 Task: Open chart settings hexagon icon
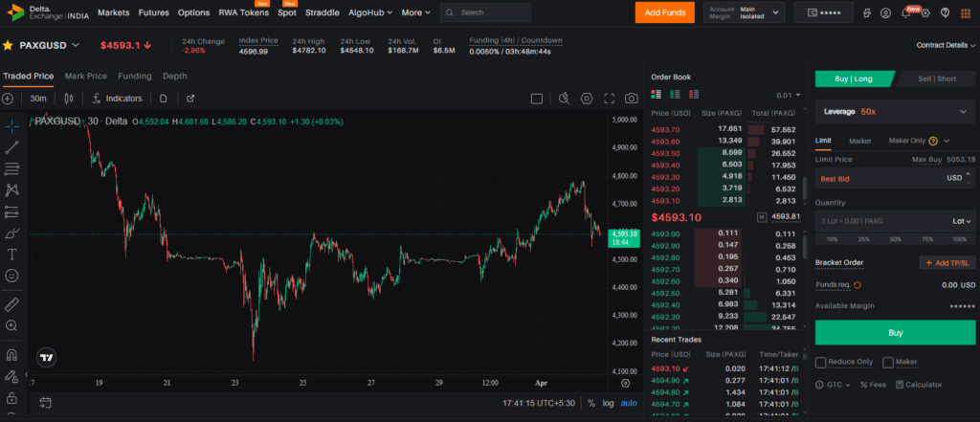[587, 99]
